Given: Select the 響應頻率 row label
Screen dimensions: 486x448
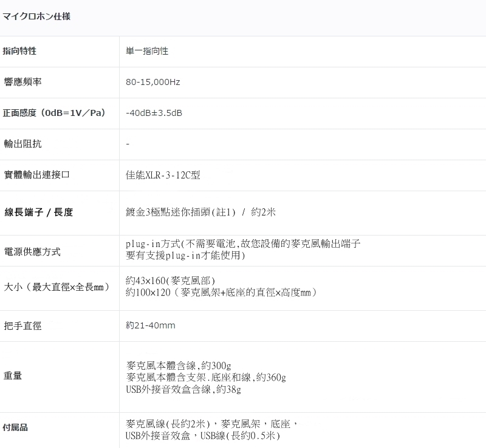Looking at the screenshot, I should (x=22, y=82).
